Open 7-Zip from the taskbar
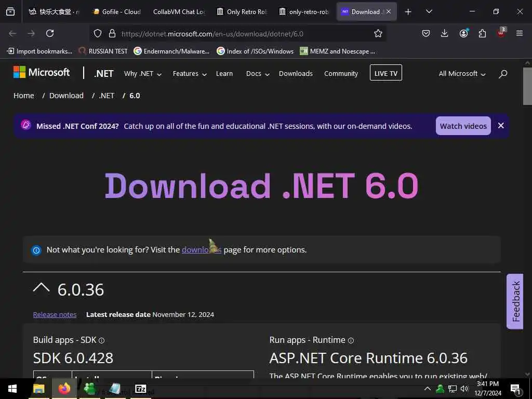532x399 pixels. tap(140, 389)
